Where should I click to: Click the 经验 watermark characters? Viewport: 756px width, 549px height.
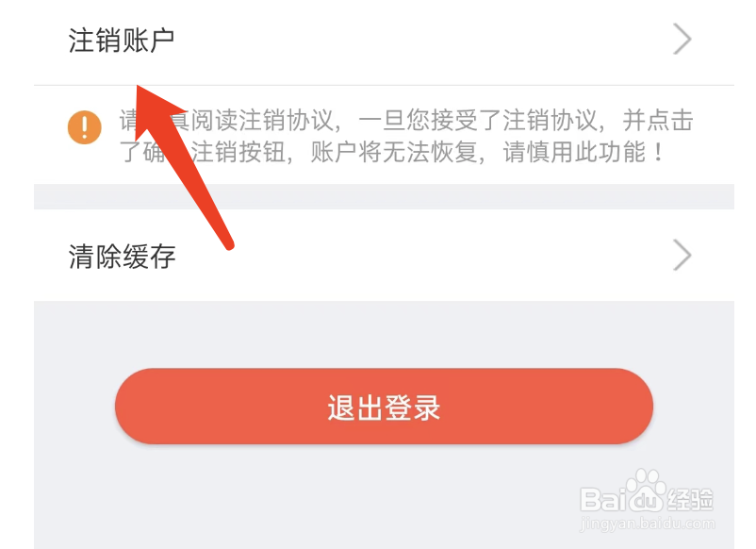pyautogui.click(x=689, y=499)
